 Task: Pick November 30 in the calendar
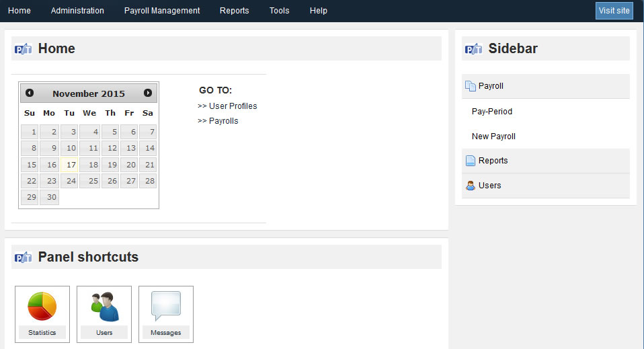[x=50, y=197]
